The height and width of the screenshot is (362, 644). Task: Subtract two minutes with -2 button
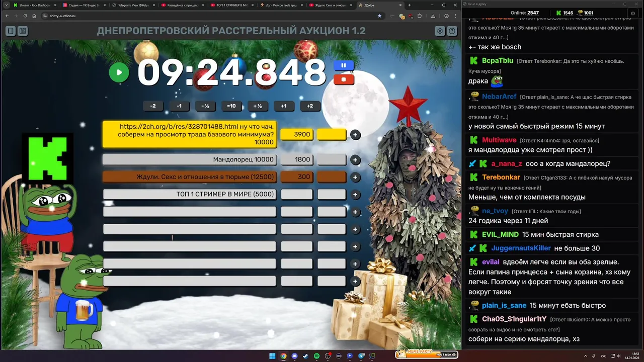coord(153,106)
